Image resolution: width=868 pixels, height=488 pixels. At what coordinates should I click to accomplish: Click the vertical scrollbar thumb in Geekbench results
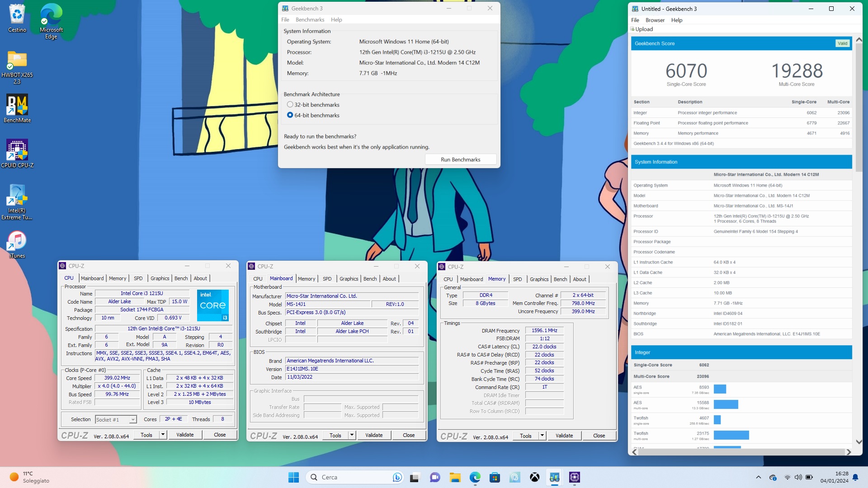coord(859,108)
